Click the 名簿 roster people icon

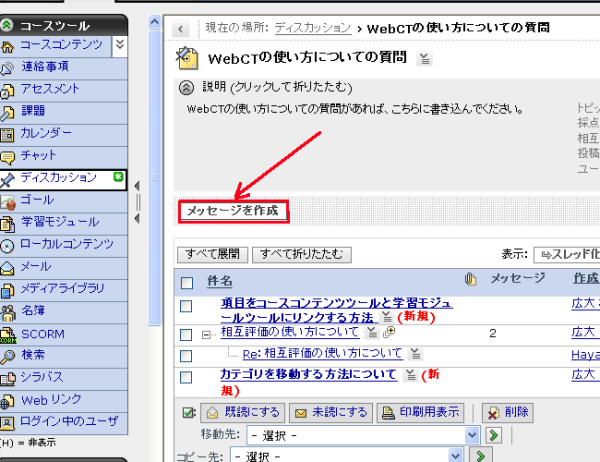click(x=7, y=313)
